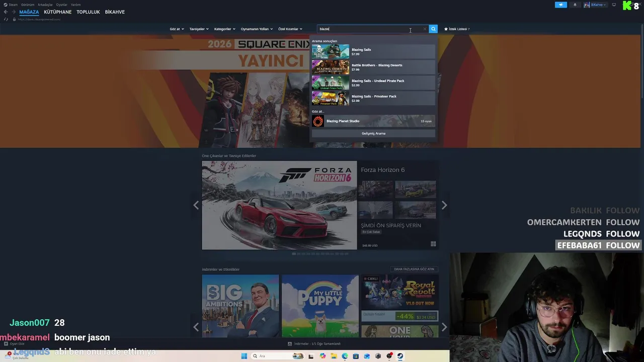
Task: Open the Royal Revolt live event thumbnail
Action: pyautogui.click(x=400, y=292)
